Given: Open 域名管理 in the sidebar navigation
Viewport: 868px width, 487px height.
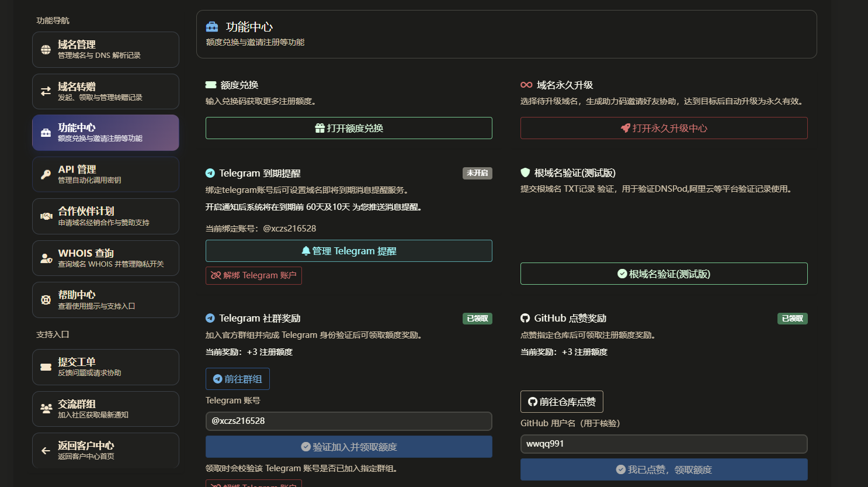Looking at the screenshot, I should click(106, 50).
